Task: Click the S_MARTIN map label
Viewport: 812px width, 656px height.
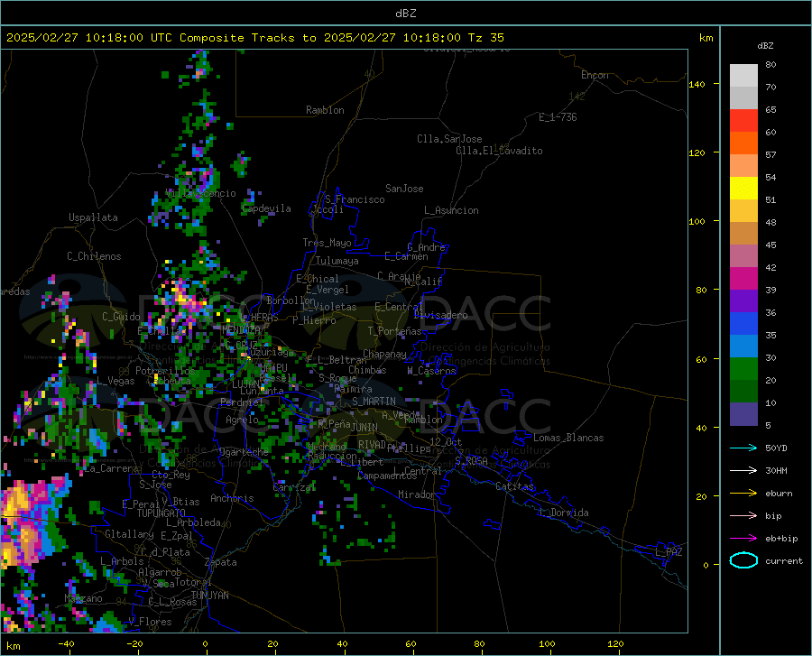Action: pos(374,402)
